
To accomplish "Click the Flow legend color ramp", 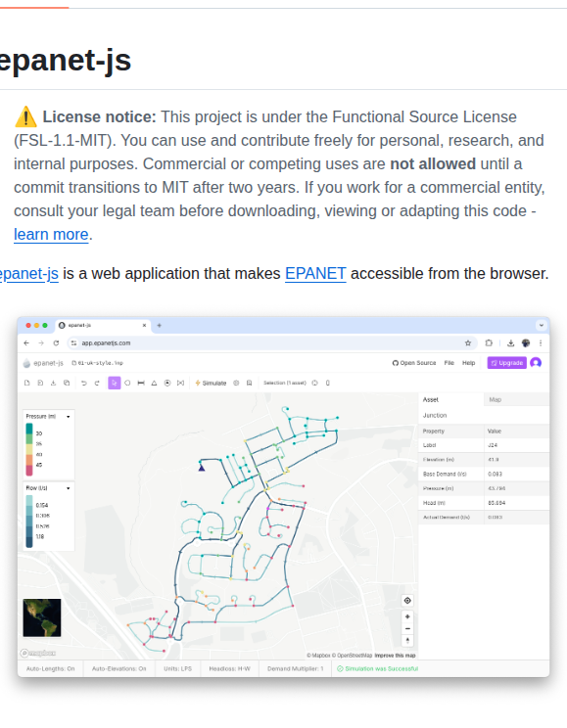I will (x=29, y=522).
